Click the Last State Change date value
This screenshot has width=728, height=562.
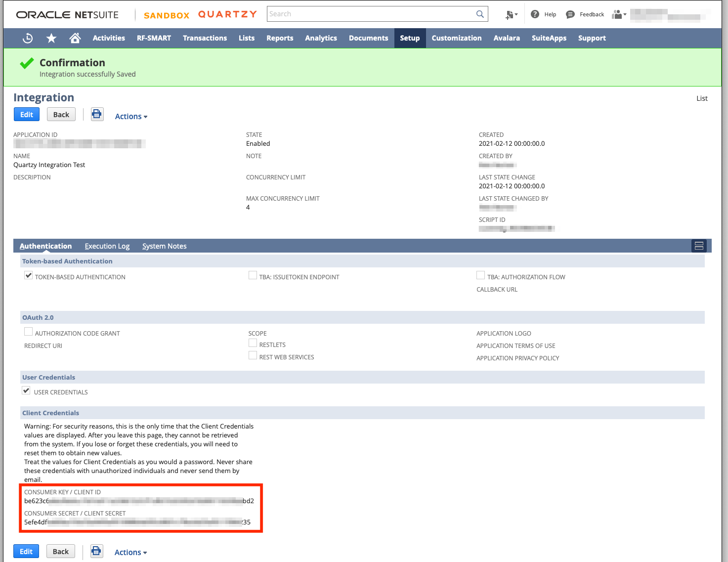click(x=512, y=186)
